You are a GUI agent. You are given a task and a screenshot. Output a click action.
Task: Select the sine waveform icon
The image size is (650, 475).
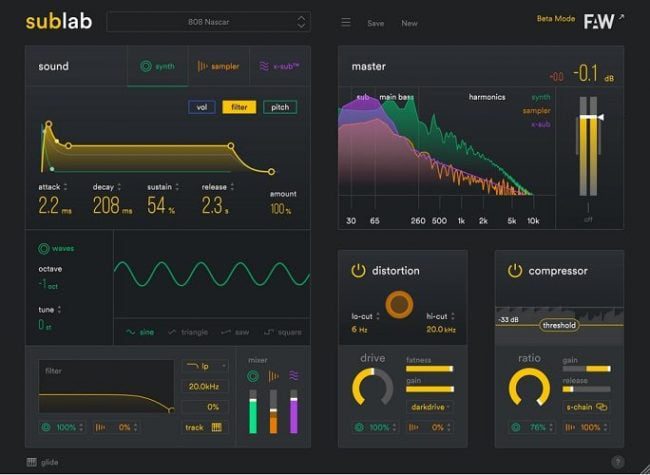[x=131, y=332]
